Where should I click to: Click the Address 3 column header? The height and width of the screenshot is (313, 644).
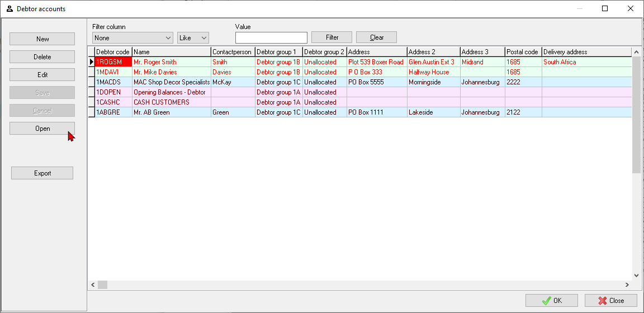[482, 52]
